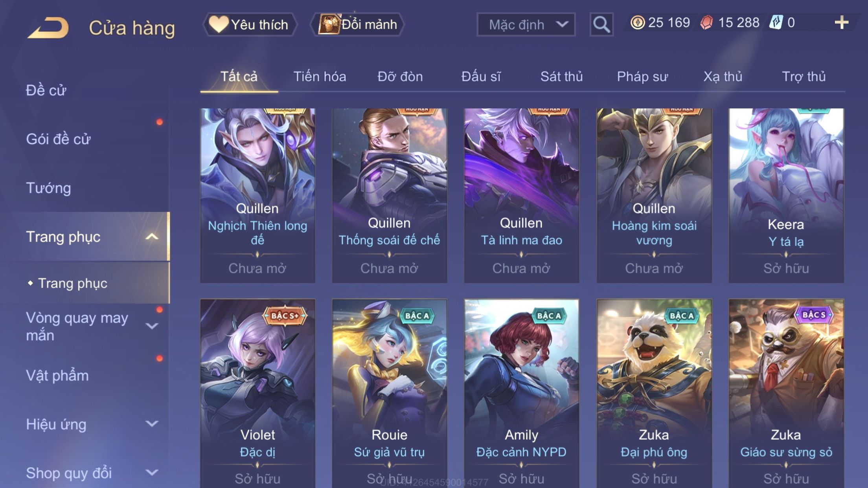The height and width of the screenshot is (488, 868).
Task: Select Keera Y tá lạ skin card
Action: 786,195
